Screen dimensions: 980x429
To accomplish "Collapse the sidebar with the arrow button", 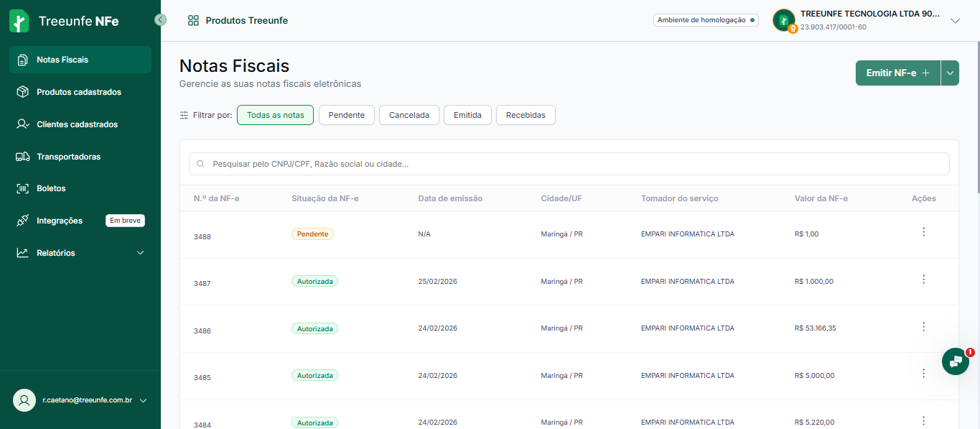I will [161, 20].
